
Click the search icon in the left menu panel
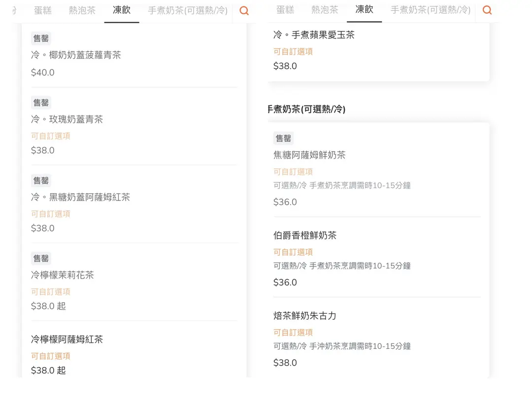coord(244,10)
